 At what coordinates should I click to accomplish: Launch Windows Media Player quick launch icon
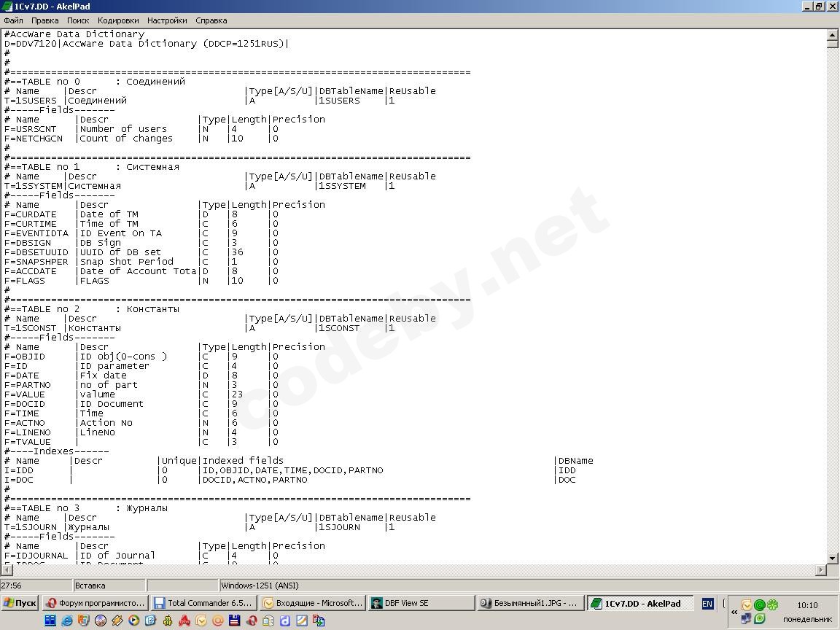(134, 621)
